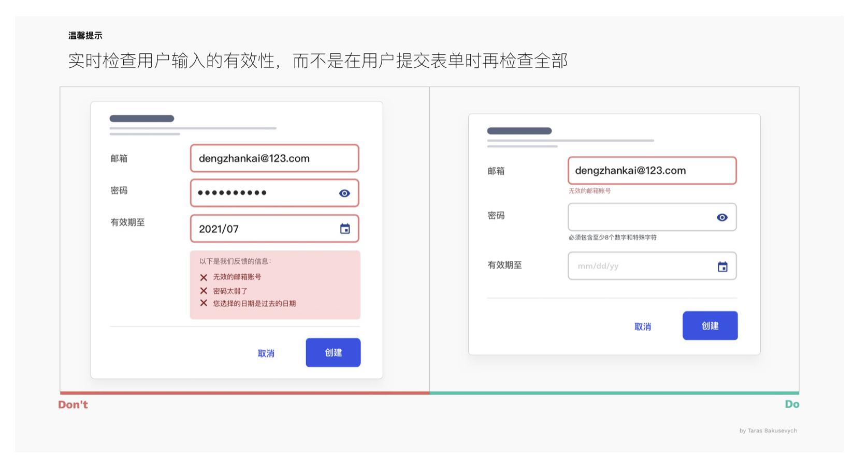The image size is (868, 475).
Task: Toggle password visibility eye in Don't form
Action: [344, 193]
